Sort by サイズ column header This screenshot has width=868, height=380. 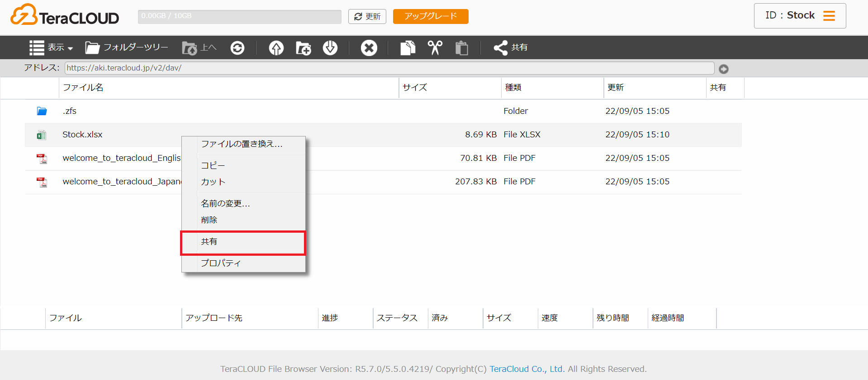[450, 88]
